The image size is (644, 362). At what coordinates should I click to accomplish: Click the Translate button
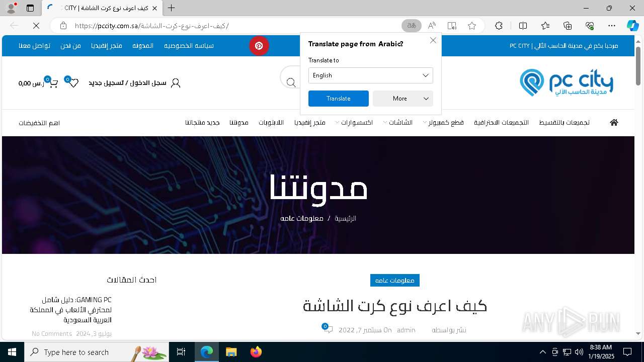click(x=338, y=99)
